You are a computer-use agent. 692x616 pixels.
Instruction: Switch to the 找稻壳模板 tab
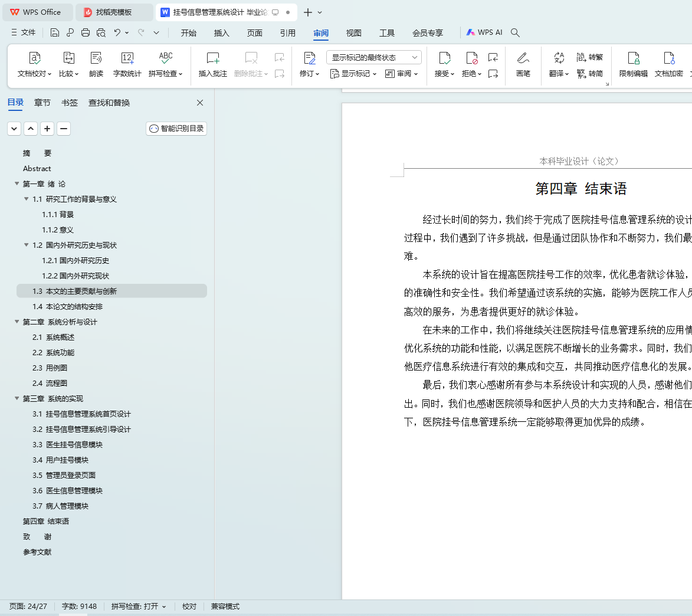point(114,12)
